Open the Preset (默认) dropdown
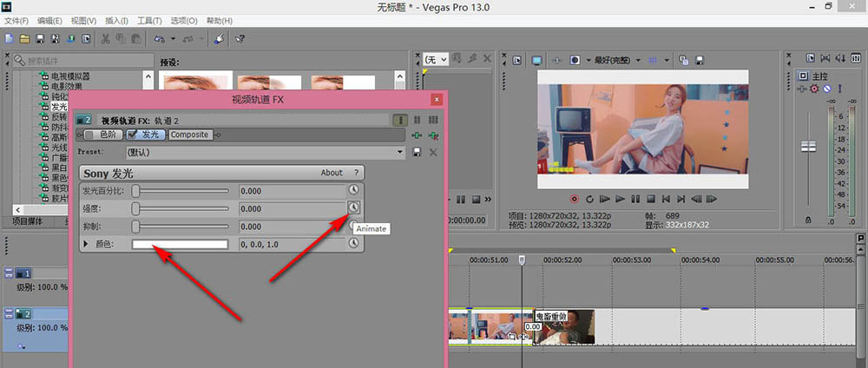Screen dimensions: 868x368 tap(401, 152)
